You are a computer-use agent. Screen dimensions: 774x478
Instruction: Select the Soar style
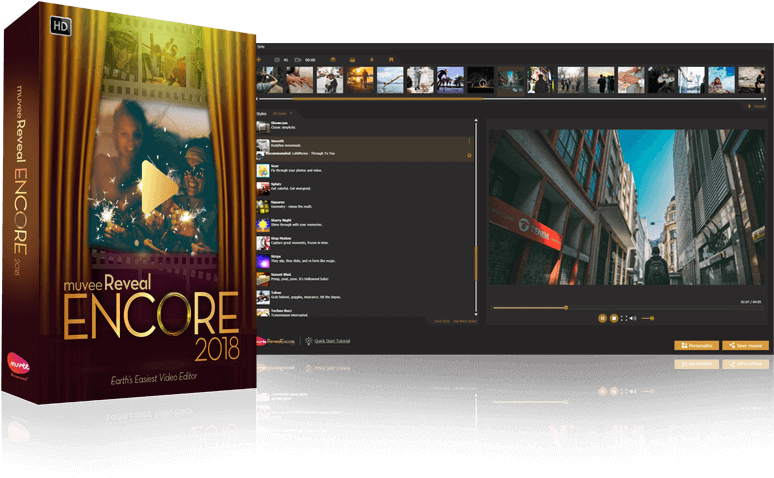pos(364,170)
